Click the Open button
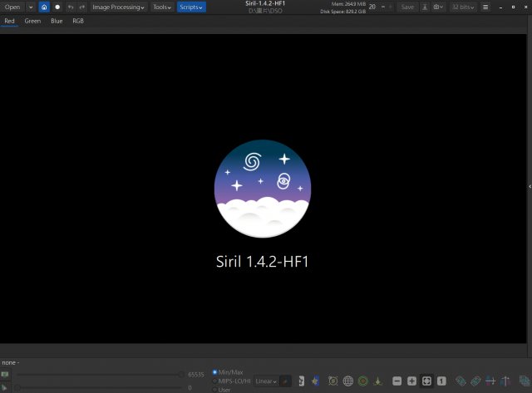Image resolution: width=532 pixels, height=393 pixels. [12, 7]
